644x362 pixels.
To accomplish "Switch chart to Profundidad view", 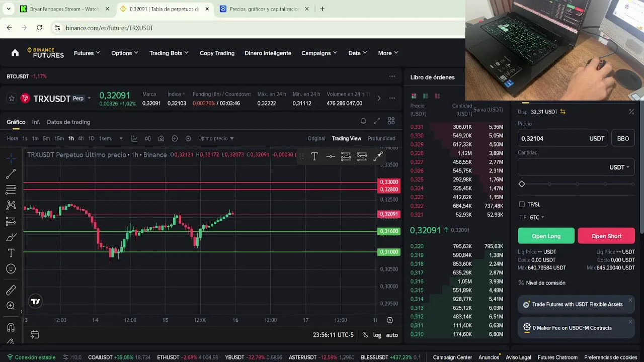I will click(381, 138).
